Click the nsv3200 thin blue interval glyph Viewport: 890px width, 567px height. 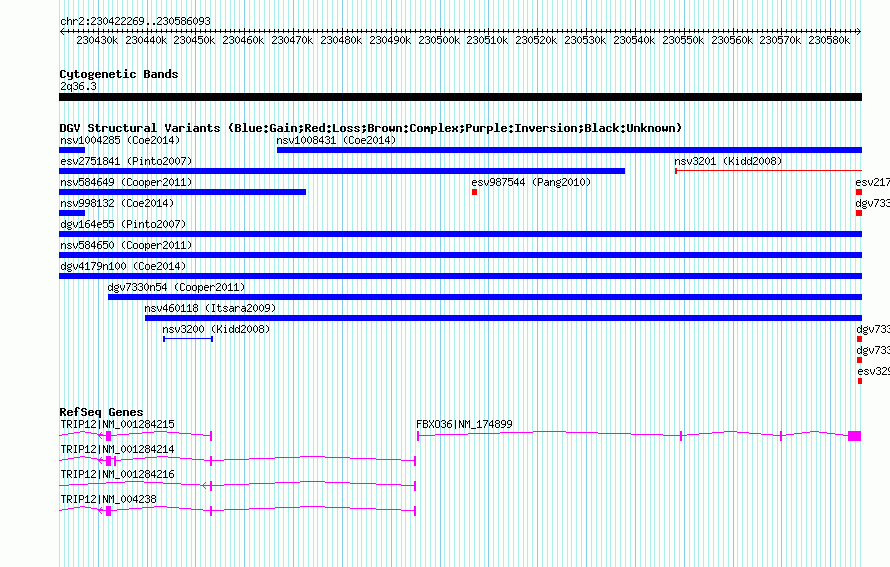click(x=188, y=339)
